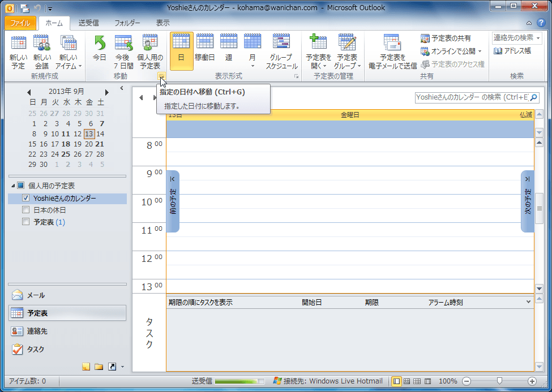The height and width of the screenshot is (392, 552).
Task: Select September 13 in mini calendar
Action: pos(89,133)
